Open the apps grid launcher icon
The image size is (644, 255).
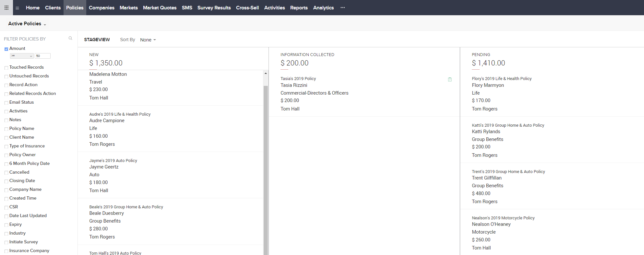coord(6,7)
